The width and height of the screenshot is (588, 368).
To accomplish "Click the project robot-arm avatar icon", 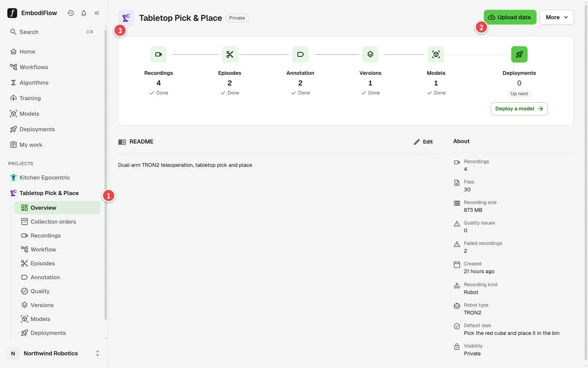I will 126,18.
